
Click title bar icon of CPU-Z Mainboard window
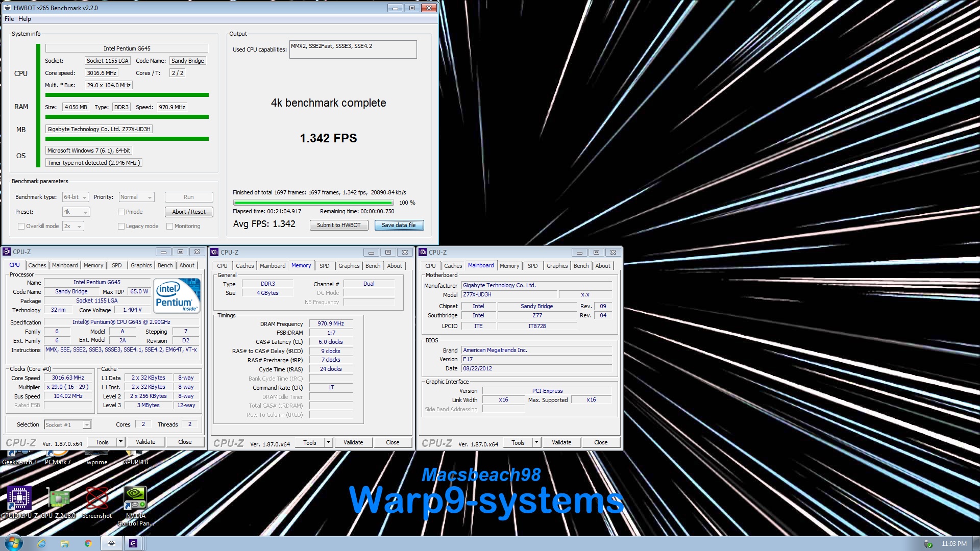[423, 252]
